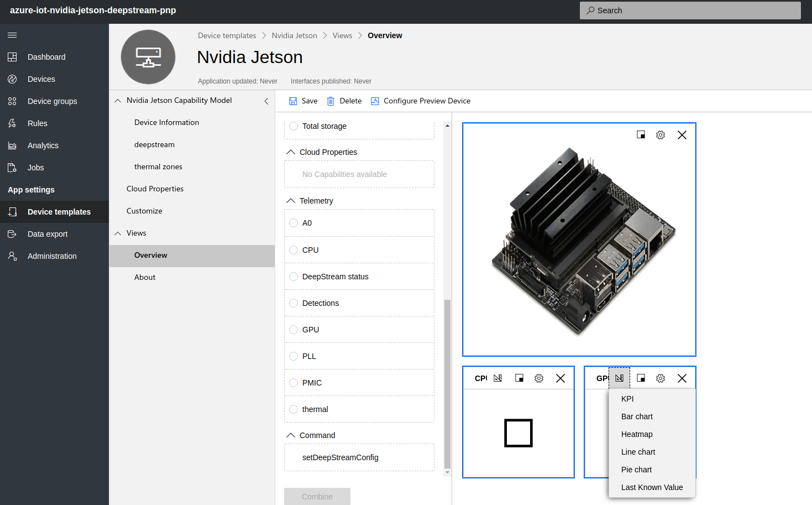Click the Analytics chart icon
This screenshot has height=505, width=812.
12,145
